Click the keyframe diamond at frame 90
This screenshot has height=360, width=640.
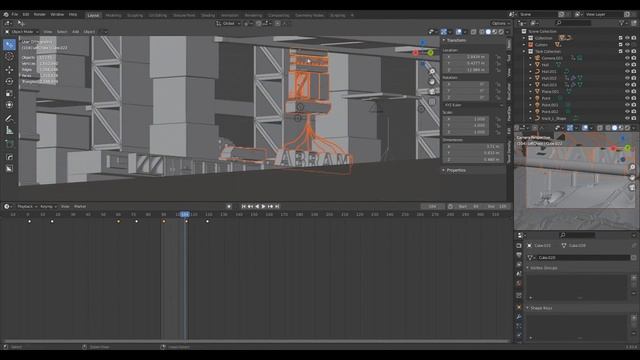click(164, 221)
